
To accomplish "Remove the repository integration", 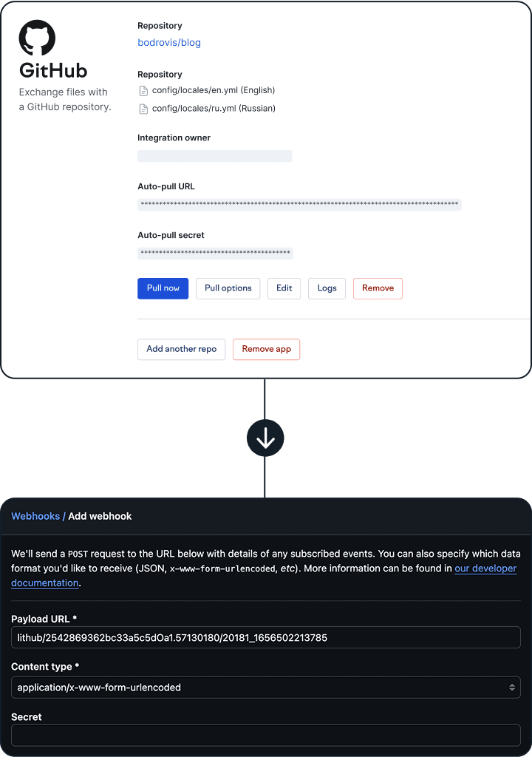I will click(x=378, y=288).
